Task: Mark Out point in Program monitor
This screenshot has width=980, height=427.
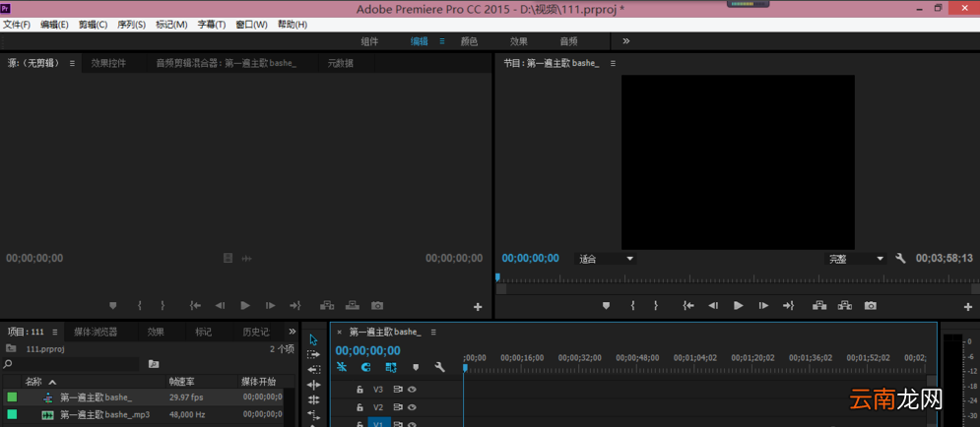Action: pos(656,305)
